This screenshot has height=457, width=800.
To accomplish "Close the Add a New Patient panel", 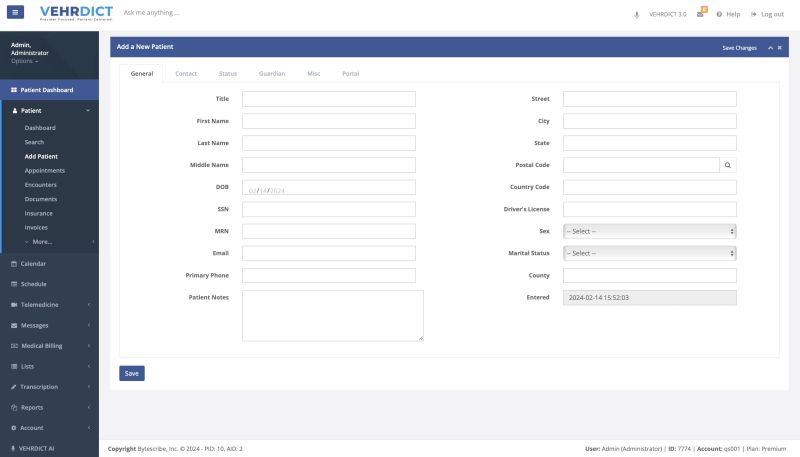I will coord(780,48).
